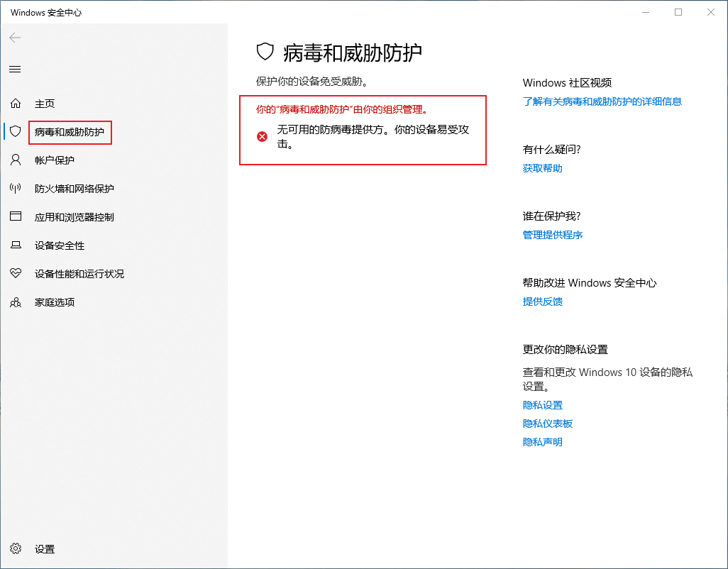Viewport: 728px width, 569px height.
Task: Open the 家庭选项 page
Action: (114, 302)
